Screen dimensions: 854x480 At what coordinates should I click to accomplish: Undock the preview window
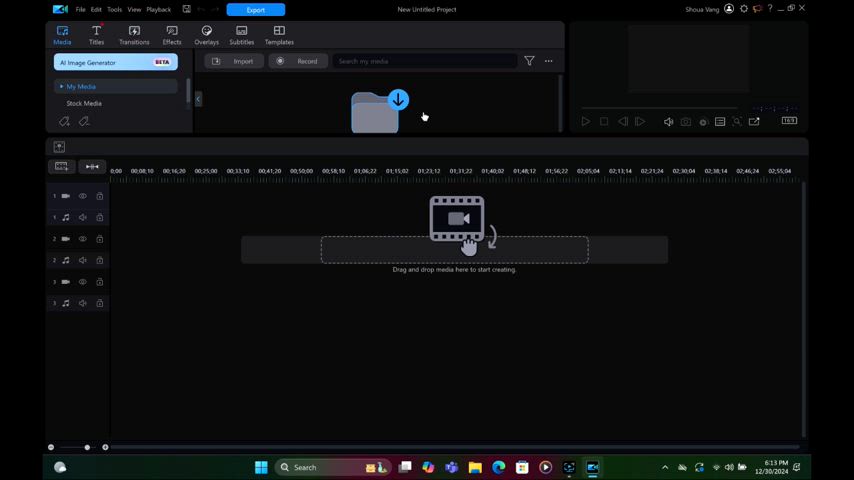click(x=754, y=122)
